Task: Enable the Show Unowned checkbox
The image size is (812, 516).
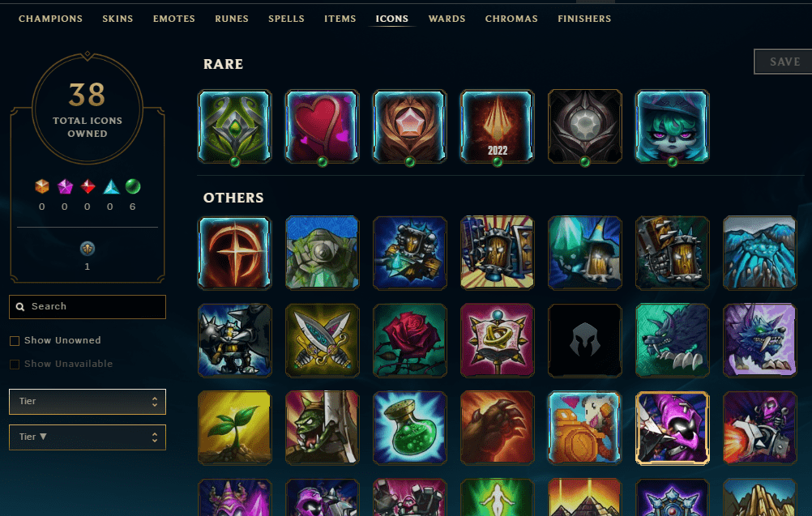Action: 15,340
